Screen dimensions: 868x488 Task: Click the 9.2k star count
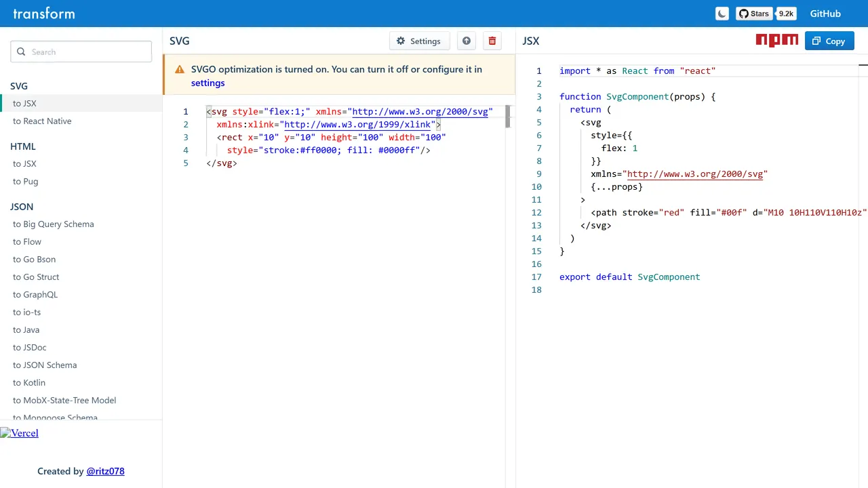coord(786,14)
